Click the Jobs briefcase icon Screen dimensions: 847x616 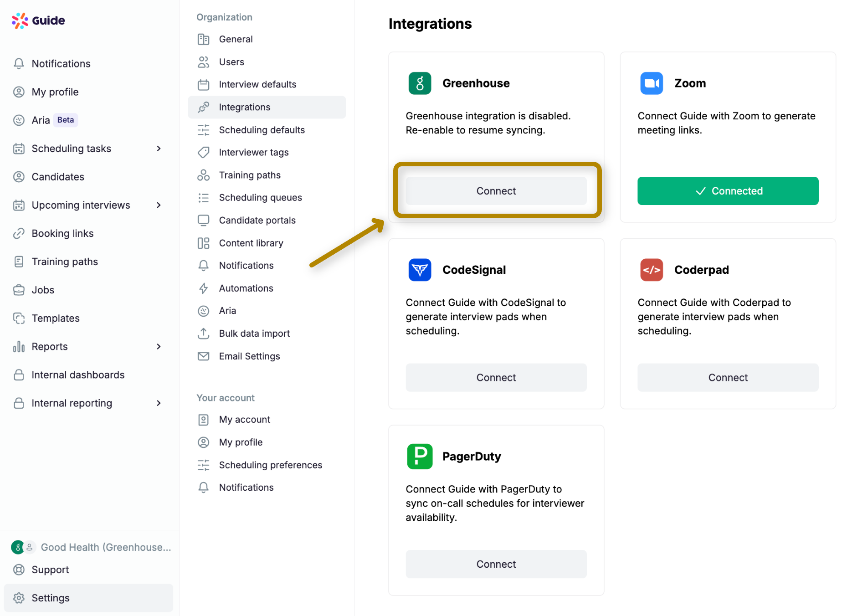(19, 290)
